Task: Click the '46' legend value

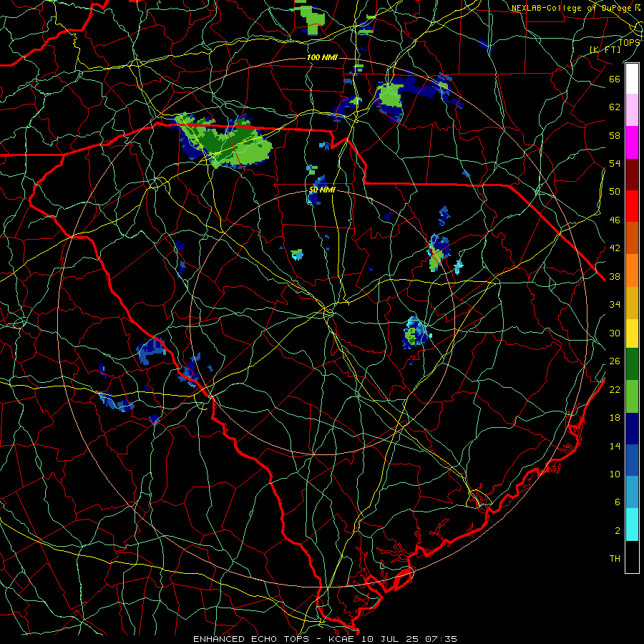Action: (x=615, y=220)
